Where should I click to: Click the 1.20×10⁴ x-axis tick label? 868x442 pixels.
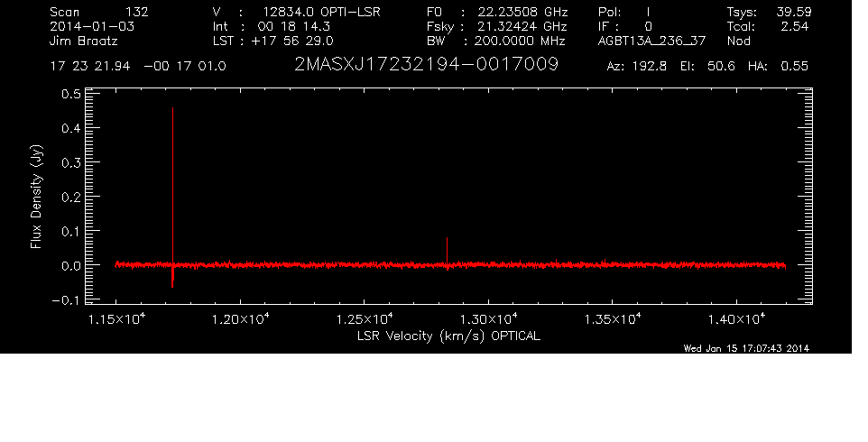tap(241, 319)
